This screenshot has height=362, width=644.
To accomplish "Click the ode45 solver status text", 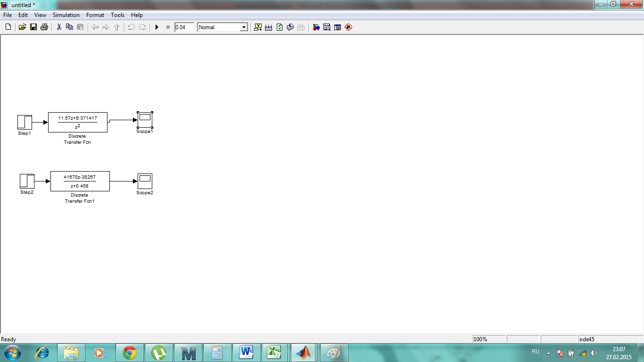I will point(586,339).
